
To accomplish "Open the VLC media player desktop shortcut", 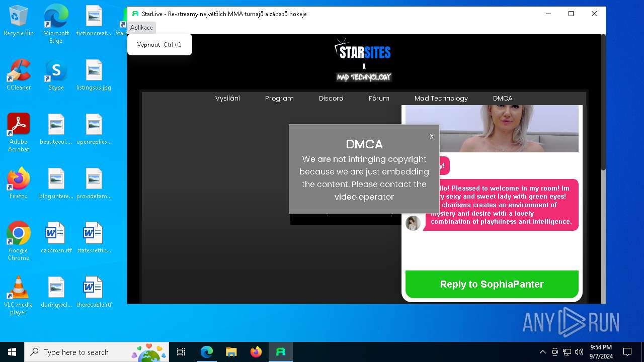I will point(19,296).
